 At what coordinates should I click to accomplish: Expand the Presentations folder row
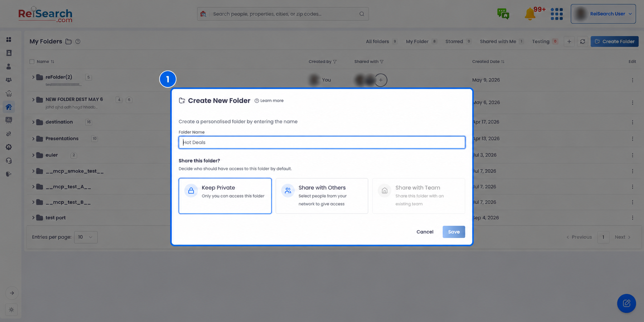click(x=33, y=139)
